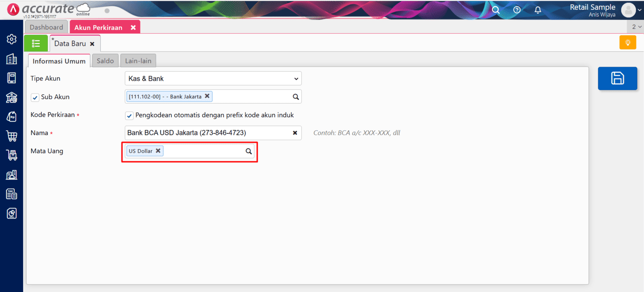Open the bank building sidebar icon
Image resolution: width=644 pixels, height=292 pixels.
12,97
